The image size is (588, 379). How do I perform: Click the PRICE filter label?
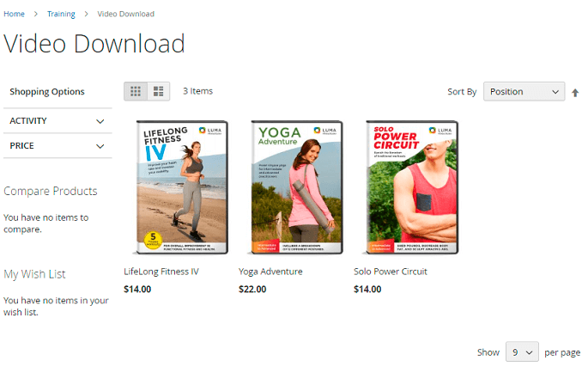21,146
